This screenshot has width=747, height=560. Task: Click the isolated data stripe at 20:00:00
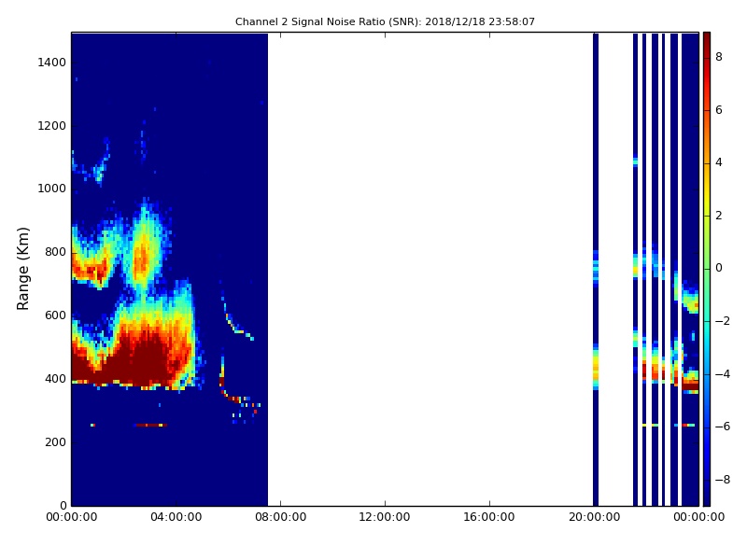[x=596, y=269]
